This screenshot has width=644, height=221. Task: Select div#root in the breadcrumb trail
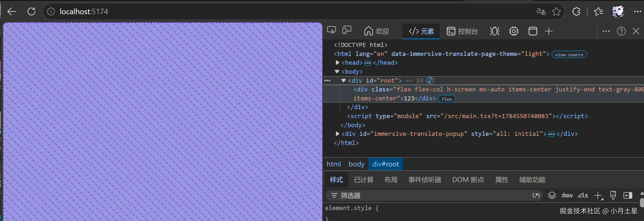(x=386, y=164)
